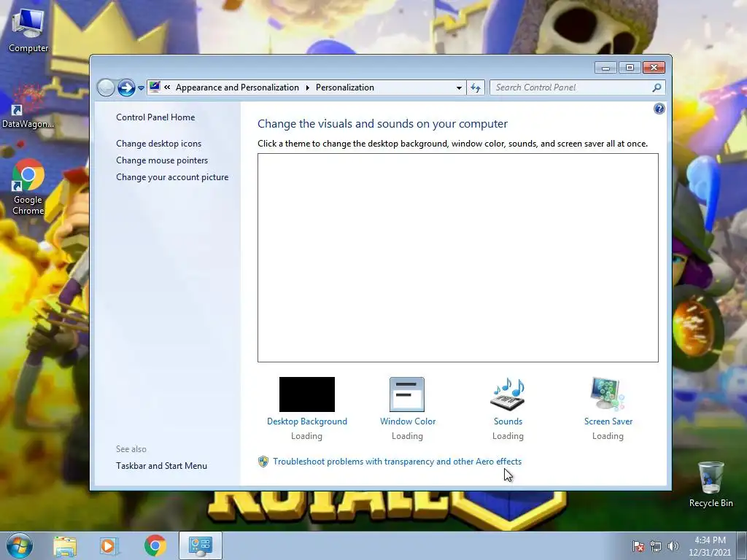
Task: Open Change mouse pointers
Action: point(162,160)
